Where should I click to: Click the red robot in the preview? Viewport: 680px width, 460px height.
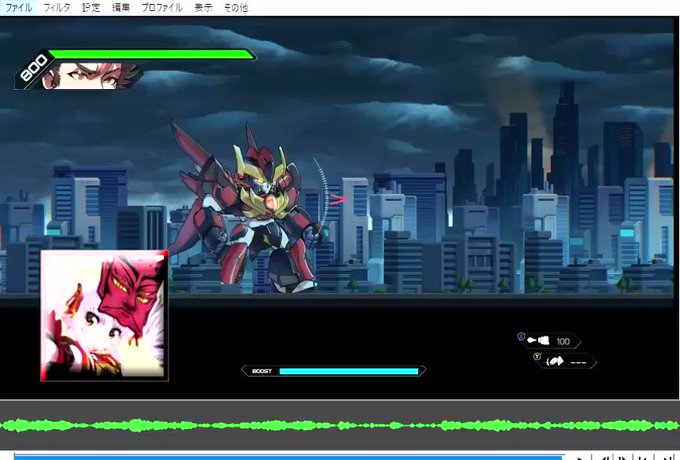click(x=247, y=208)
